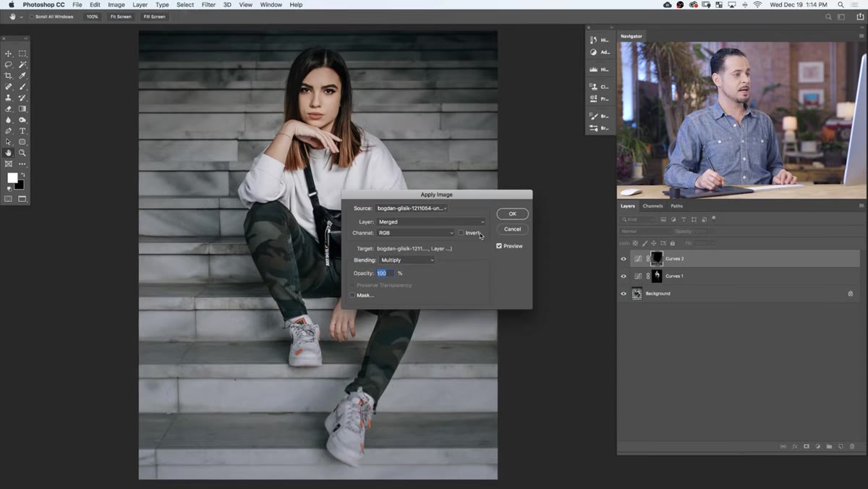Select the Path Selection tool
Image resolution: width=868 pixels, height=489 pixels.
tap(9, 142)
